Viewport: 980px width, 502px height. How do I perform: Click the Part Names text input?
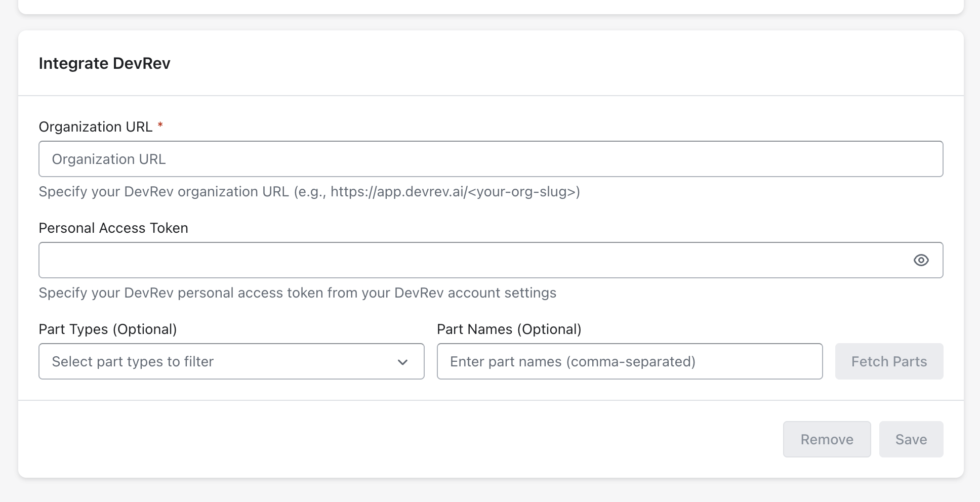[629, 361]
